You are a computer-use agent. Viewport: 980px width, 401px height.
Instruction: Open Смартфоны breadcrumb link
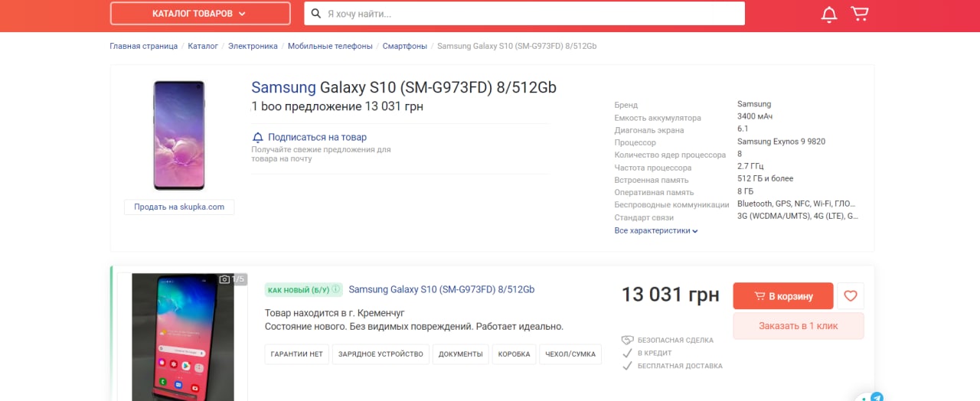pos(405,46)
